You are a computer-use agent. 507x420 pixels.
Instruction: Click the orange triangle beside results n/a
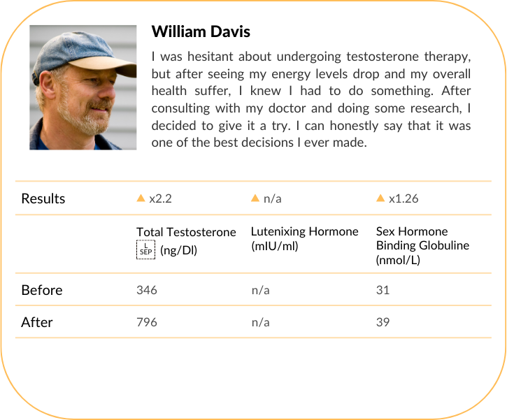click(255, 198)
